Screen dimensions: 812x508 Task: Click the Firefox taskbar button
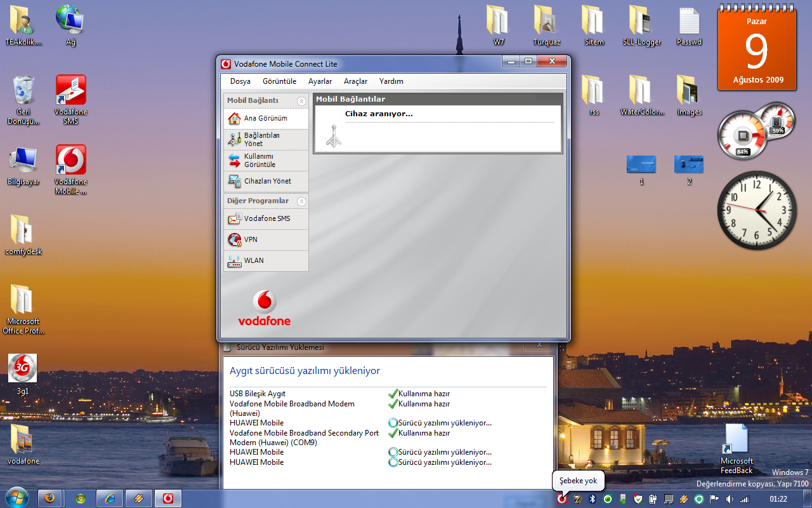pos(51,498)
